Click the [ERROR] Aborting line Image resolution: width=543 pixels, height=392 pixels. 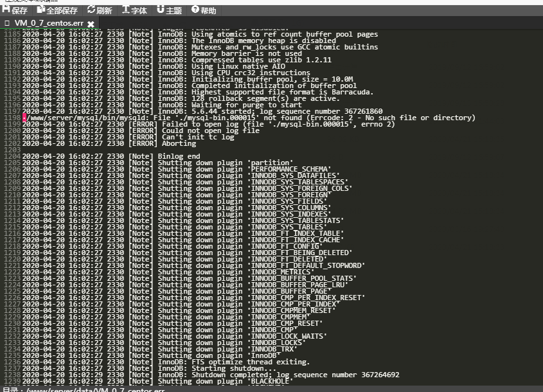click(x=109, y=143)
